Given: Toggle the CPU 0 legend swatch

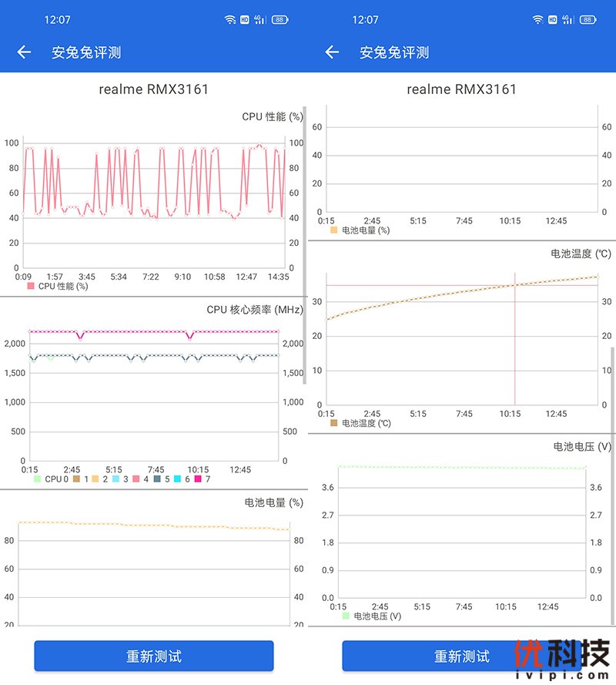Looking at the screenshot, I should pyautogui.click(x=37, y=479).
